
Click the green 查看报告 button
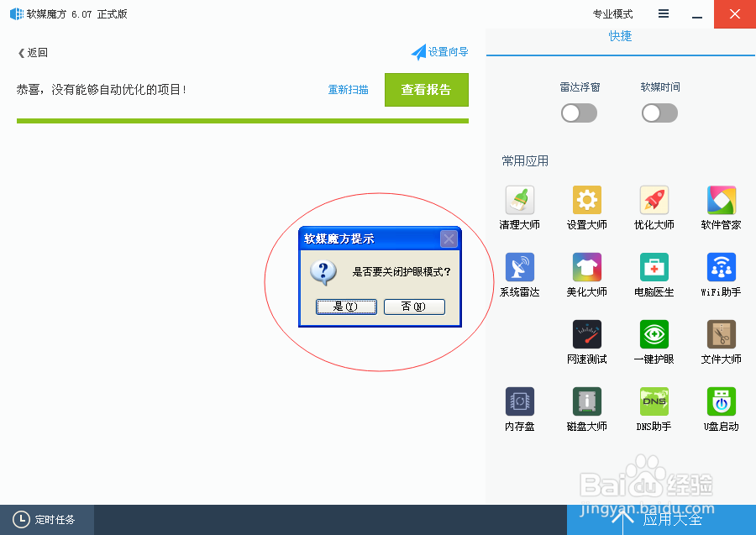click(426, 90)
